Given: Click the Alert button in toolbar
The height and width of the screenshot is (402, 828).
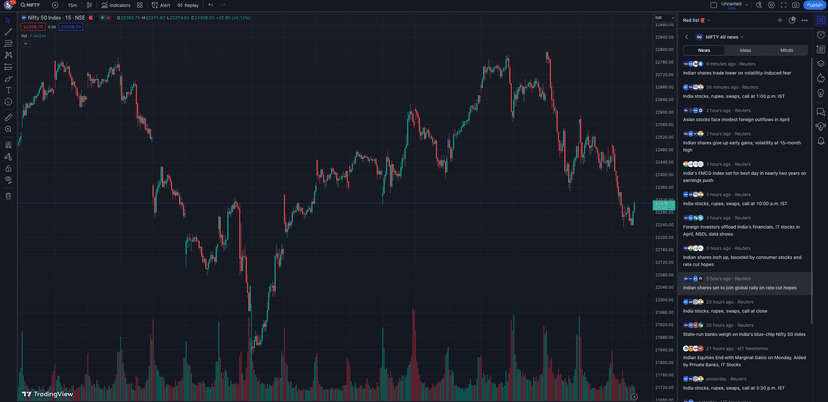Looking at the screenshot, I should click(x=162, y=5).
